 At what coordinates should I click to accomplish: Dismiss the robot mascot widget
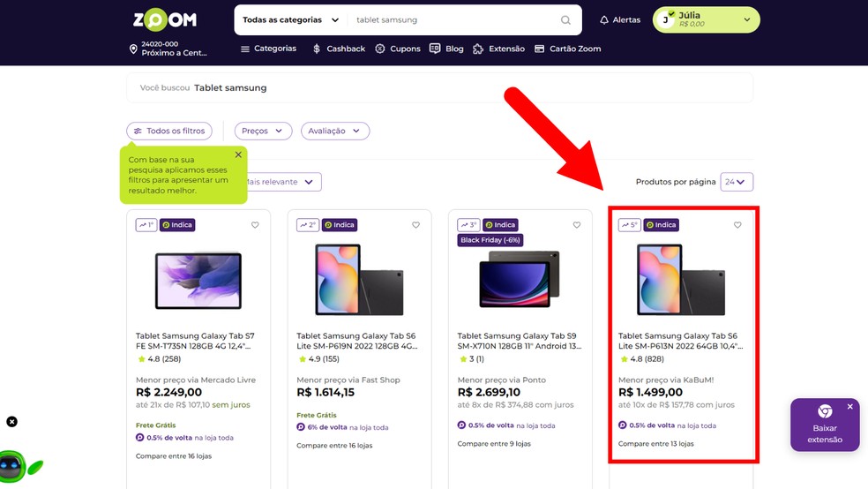(x=11, y=421)
